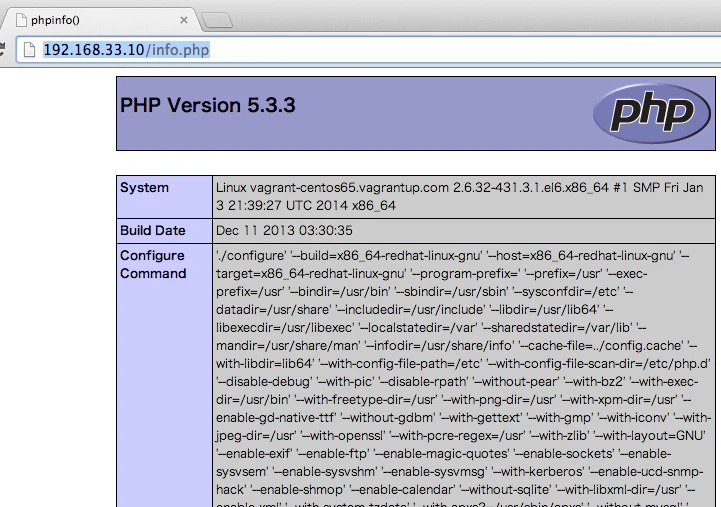This screenshot has height=507, width=721.
Task: Click the '--with-gettext' option text
Action: [x=481, y=417]
